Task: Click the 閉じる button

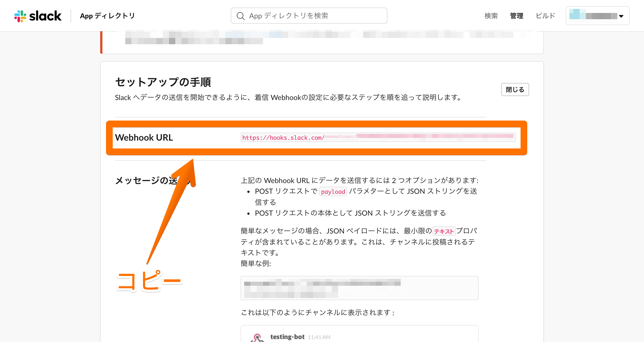Action: click(x=515, y=90)
